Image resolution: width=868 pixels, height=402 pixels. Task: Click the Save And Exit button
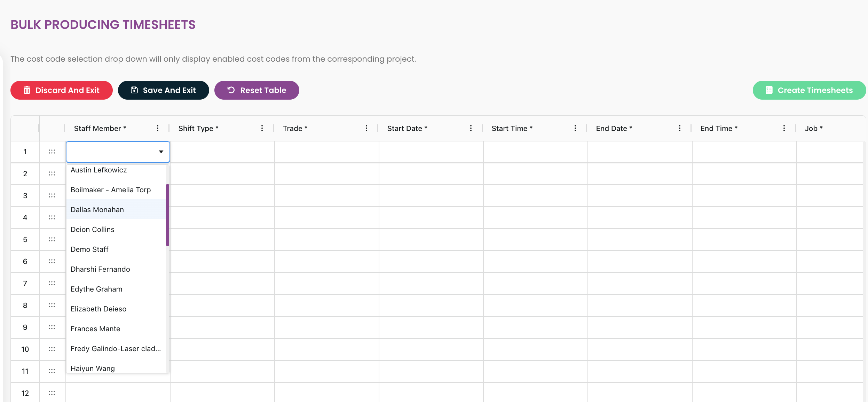164,90
